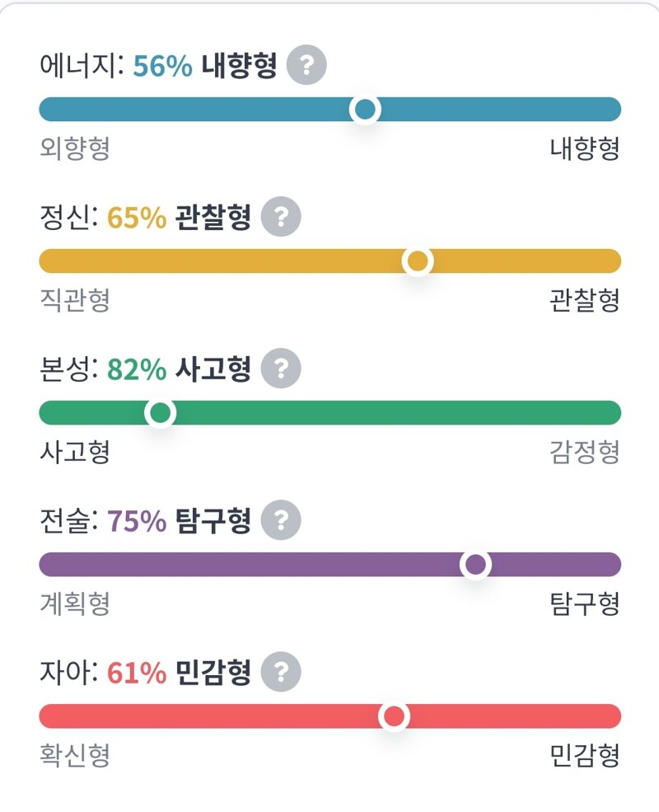The height and width of the screenshot is (812, 659).
Task: Click the 직관형 label under the yellow bar
Action: pyautogui.click(x=75, y=300)
